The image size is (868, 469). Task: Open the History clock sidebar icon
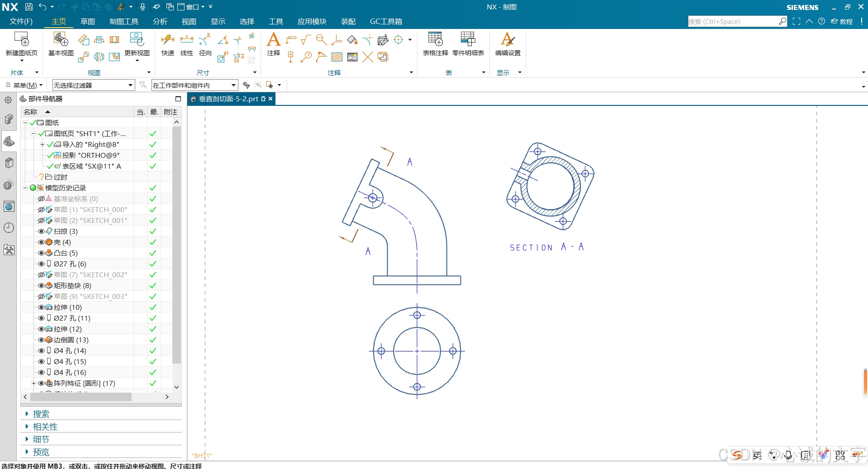(x=9, y=228)
